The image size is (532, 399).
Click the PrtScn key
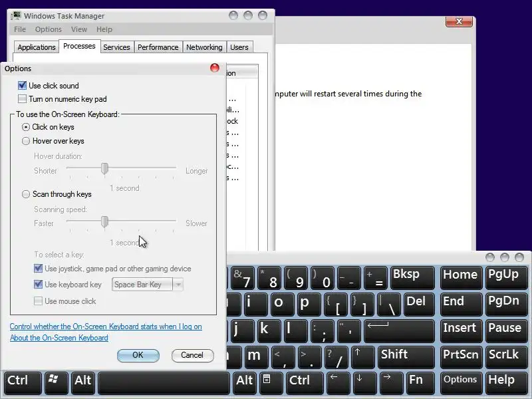tap(461, 356)
